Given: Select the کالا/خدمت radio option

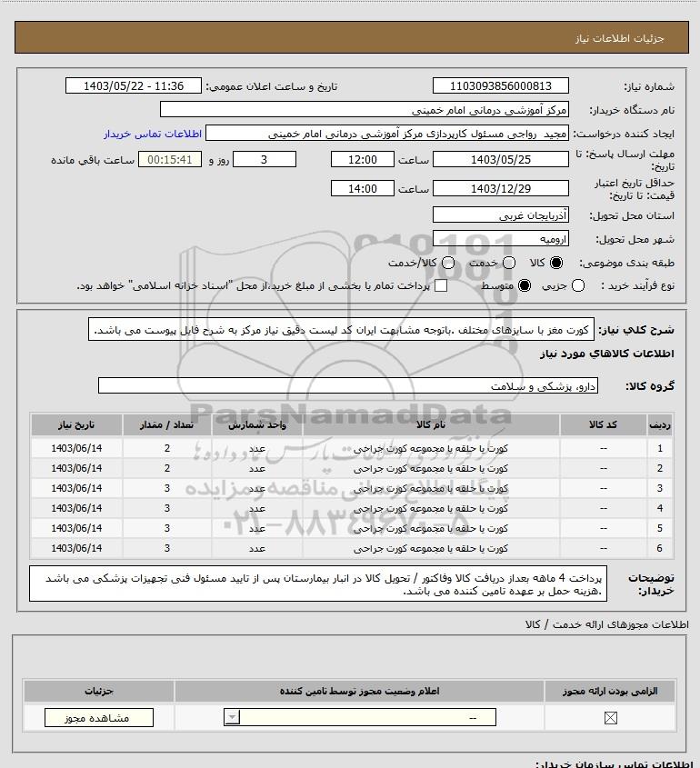Looking at the screenshot, I should (x=447, y=263).
